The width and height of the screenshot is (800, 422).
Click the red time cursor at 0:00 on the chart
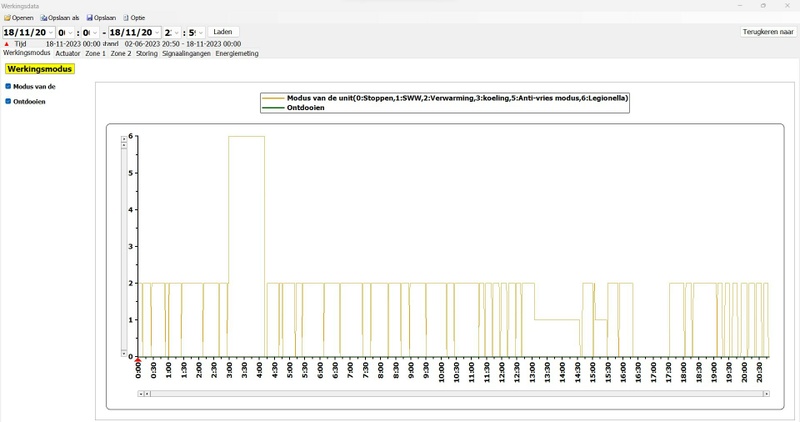138,360
